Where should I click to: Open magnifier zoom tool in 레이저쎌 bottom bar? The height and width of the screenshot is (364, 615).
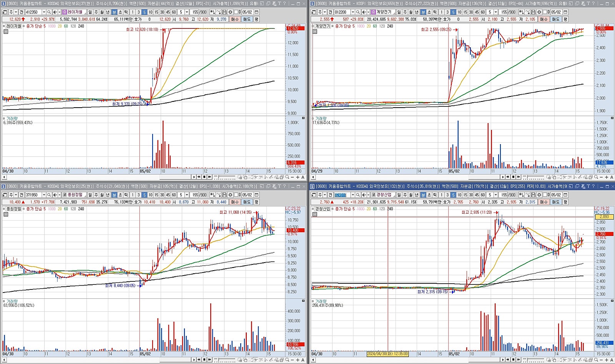(x=287, y=177)
